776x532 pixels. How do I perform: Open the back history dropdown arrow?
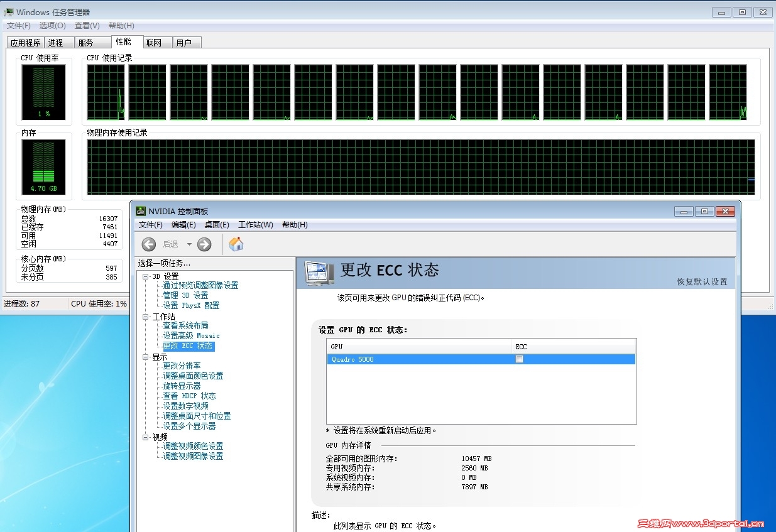(x=189, y=244)
